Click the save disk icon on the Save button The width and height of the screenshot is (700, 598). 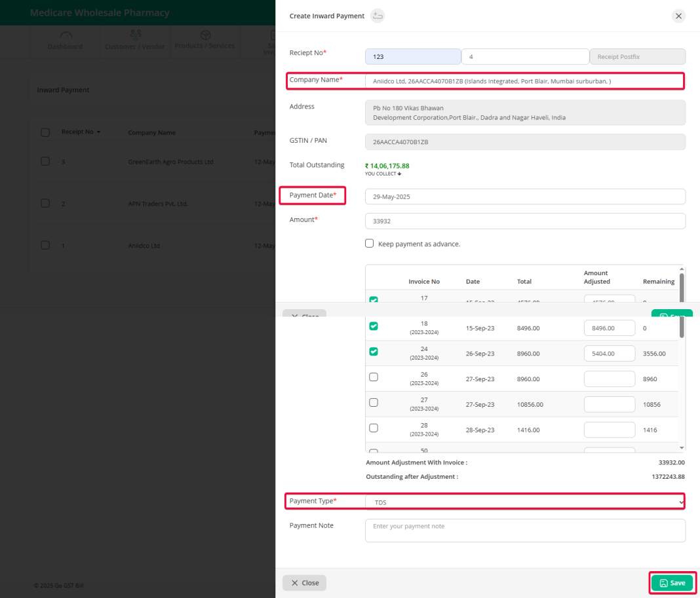tap(663, 582)
